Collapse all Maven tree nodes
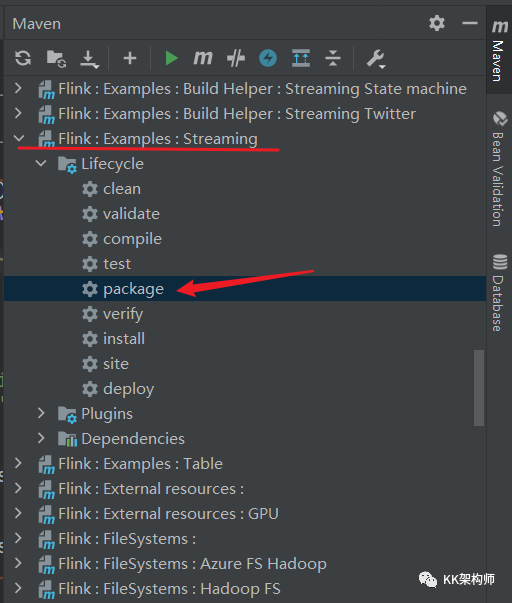 click(x=333, y=58)
